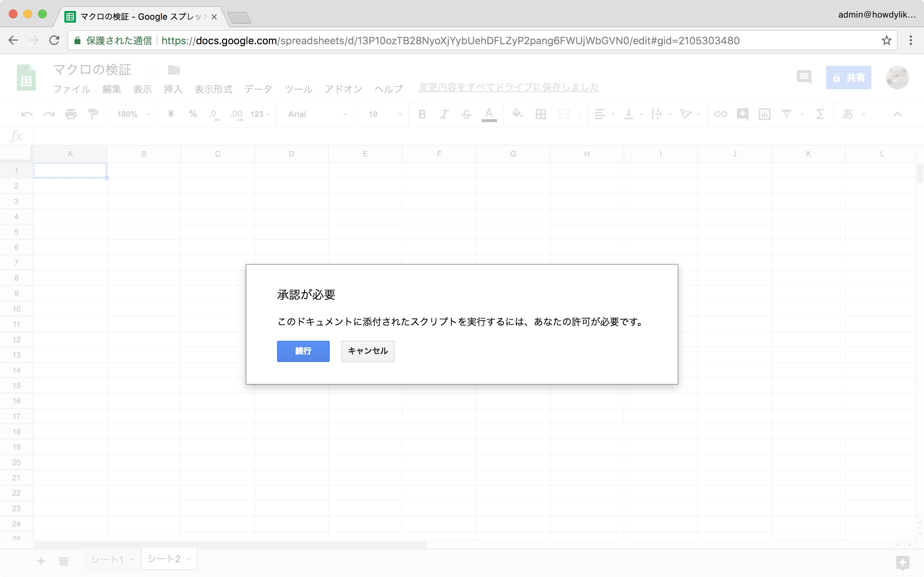Screen dimensions: 924x577
Task: Open the ツール menu
Action: coord(299,89)
